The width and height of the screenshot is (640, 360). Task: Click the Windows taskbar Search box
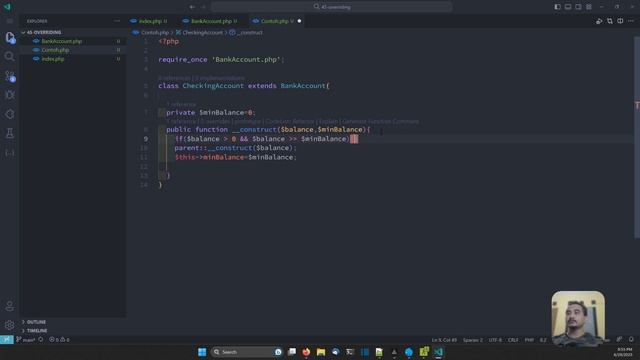pos(247,352)
